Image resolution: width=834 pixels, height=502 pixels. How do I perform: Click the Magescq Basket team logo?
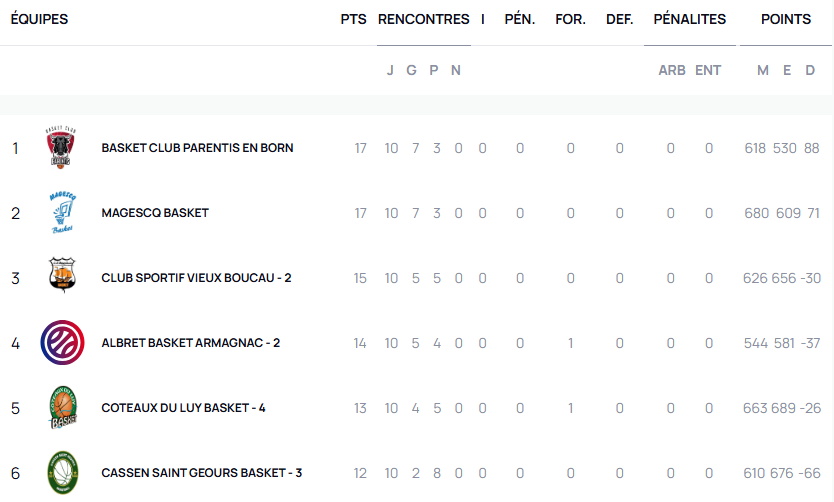[x=62, y=213]
